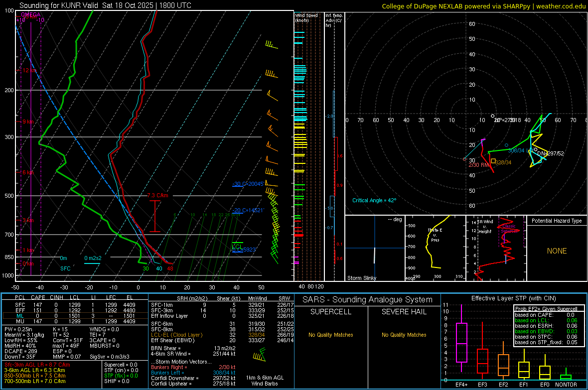Select the highlighted ML parcel row
Viewport: 588px width, 390px height.
point(75,316)
